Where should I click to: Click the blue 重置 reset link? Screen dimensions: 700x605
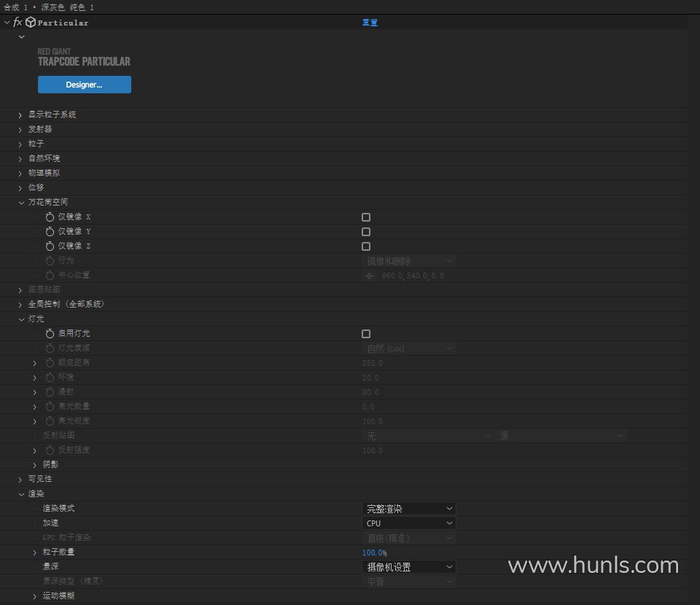point(370,23)
